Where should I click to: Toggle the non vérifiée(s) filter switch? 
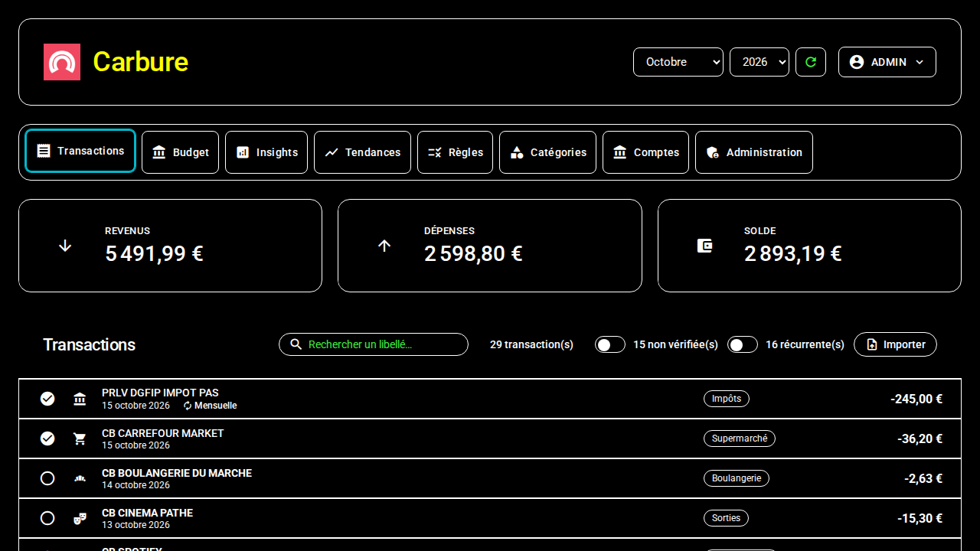click(610, 344)
